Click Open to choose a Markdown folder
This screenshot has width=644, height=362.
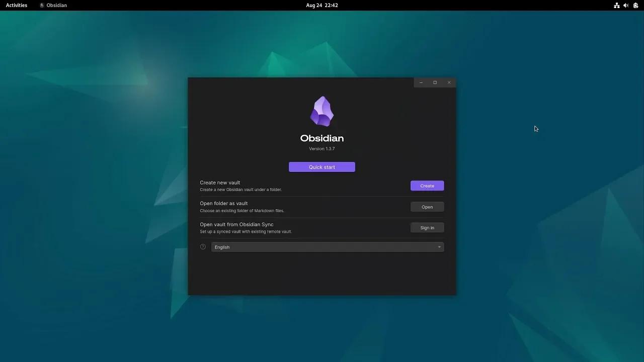pos(427,207)
